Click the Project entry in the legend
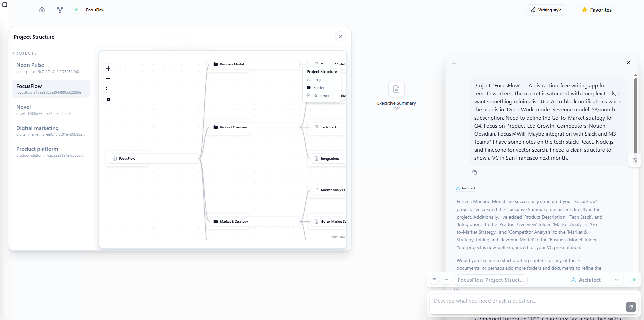Screen dimensions: 644x320 click(316, 80)
